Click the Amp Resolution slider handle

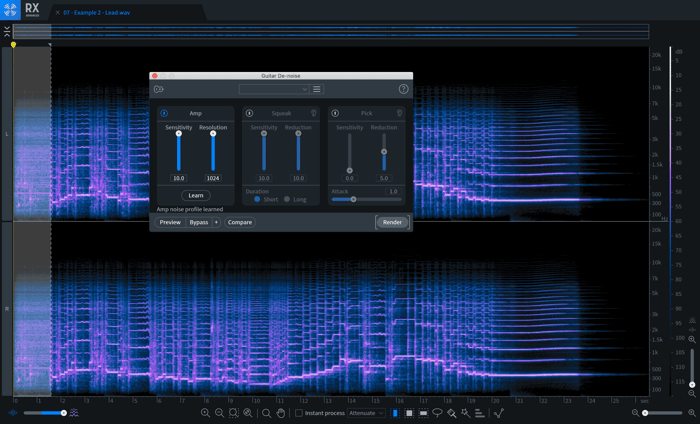(213, 133)
